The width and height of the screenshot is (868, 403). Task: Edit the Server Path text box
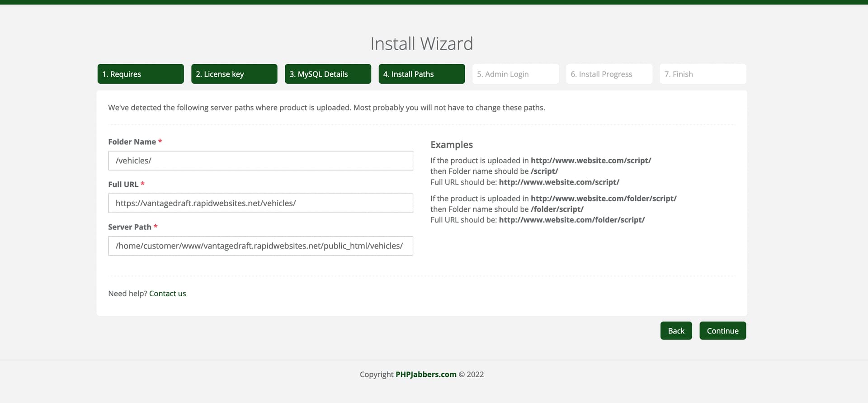[260, 246]
